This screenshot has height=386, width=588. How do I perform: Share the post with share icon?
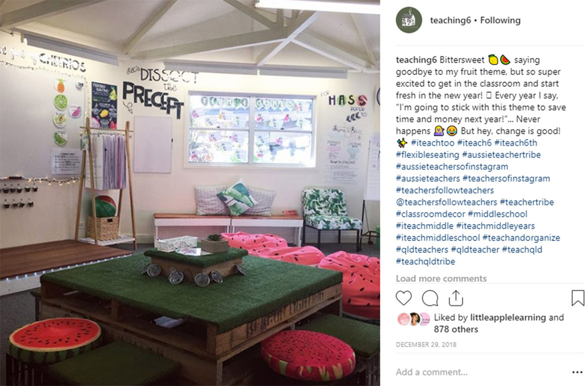point(456,297)
